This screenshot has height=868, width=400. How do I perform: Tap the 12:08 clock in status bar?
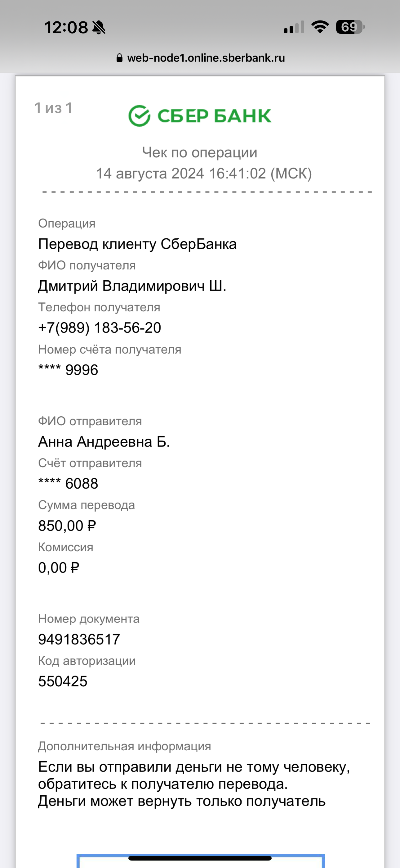(66, 27)
